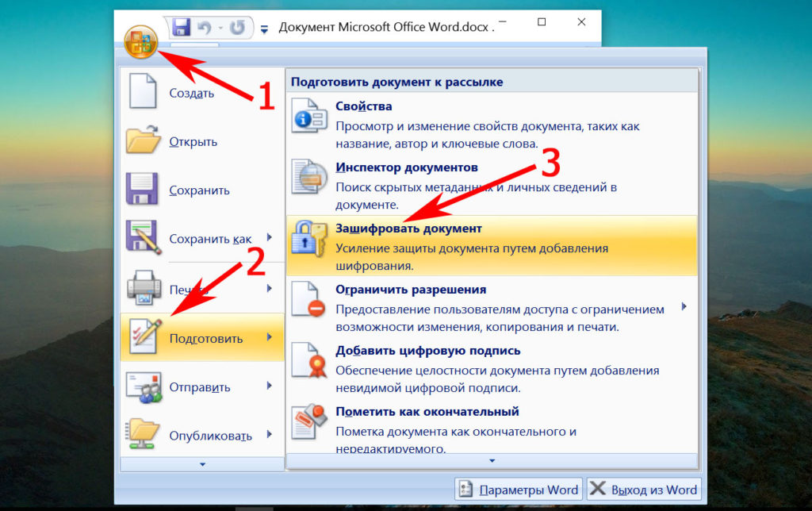Open the Customize Quick Access Toolbar dropdown

coord(264,29)
